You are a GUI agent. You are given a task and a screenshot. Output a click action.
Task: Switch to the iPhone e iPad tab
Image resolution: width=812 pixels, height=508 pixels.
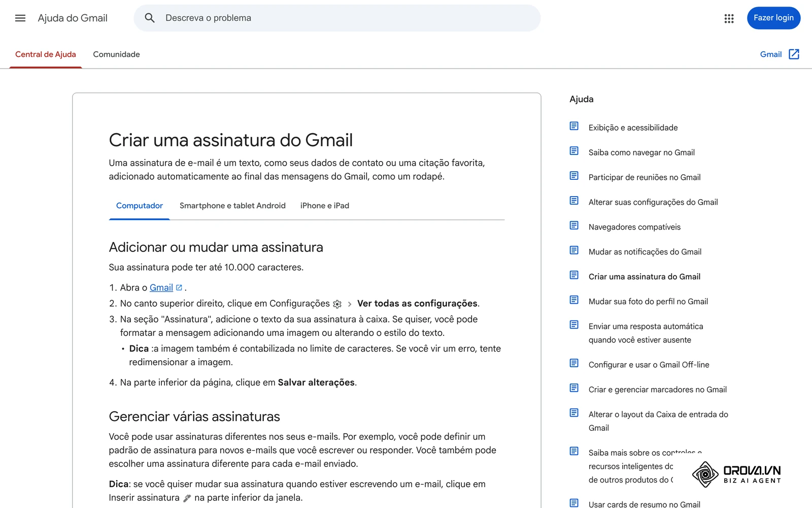point(325,206)
